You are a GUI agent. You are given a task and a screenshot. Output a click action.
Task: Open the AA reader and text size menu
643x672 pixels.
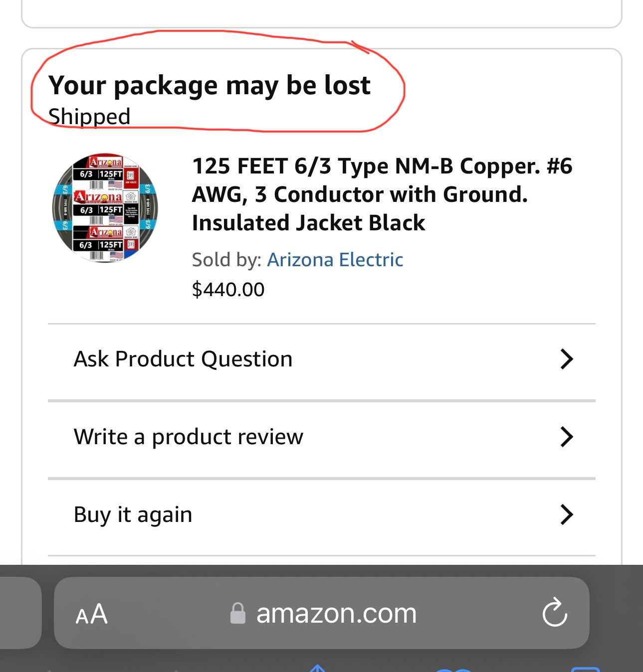(91, 614)
